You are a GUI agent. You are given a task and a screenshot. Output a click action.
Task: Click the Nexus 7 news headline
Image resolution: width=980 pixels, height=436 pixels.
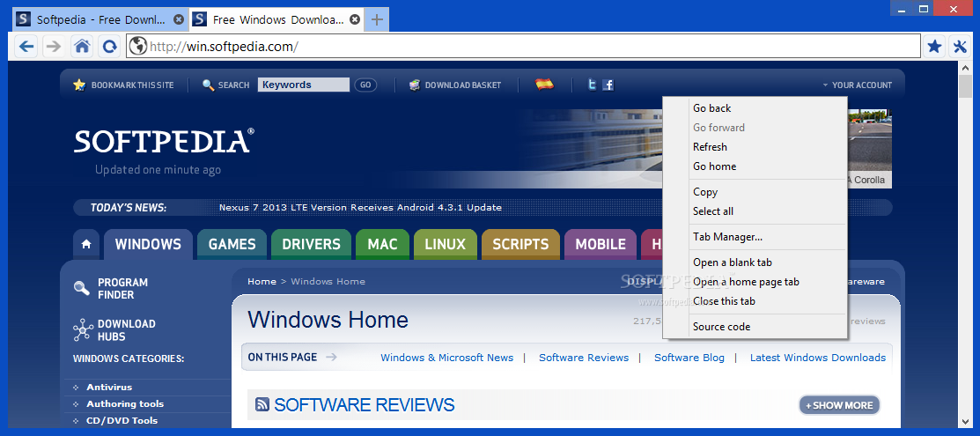tap(360, 208)
